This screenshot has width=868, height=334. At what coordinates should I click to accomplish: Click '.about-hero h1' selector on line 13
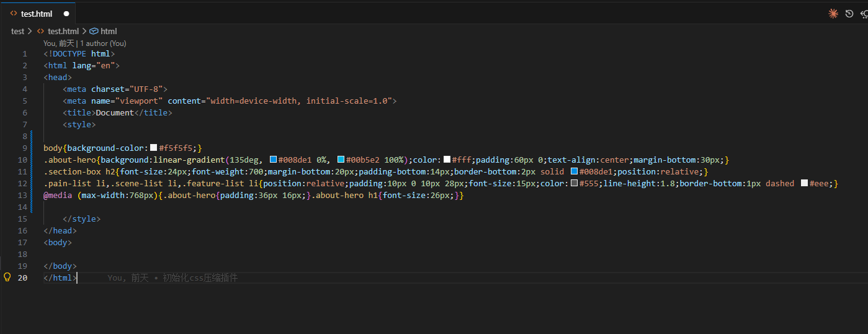point(346,195)
